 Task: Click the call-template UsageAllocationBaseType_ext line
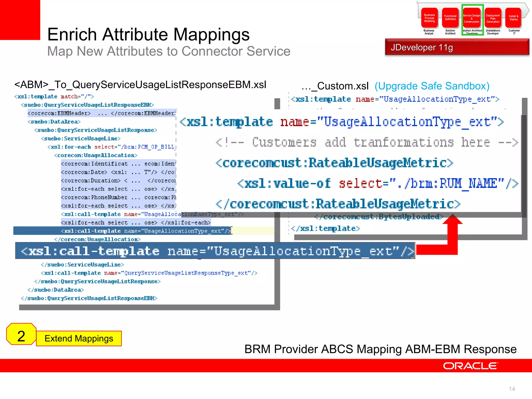pos(152,214)
